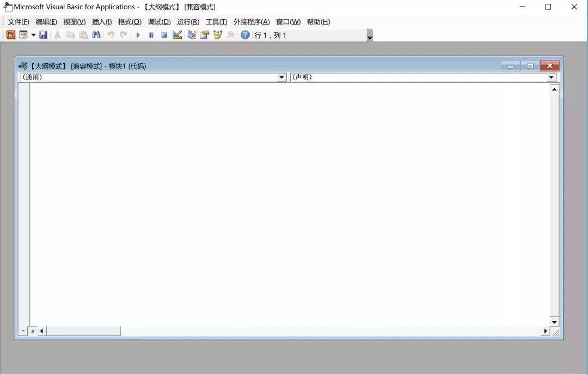Stop the macro with the Reset icon
This screenshot has height=375, width=588.
coord(164,34)
